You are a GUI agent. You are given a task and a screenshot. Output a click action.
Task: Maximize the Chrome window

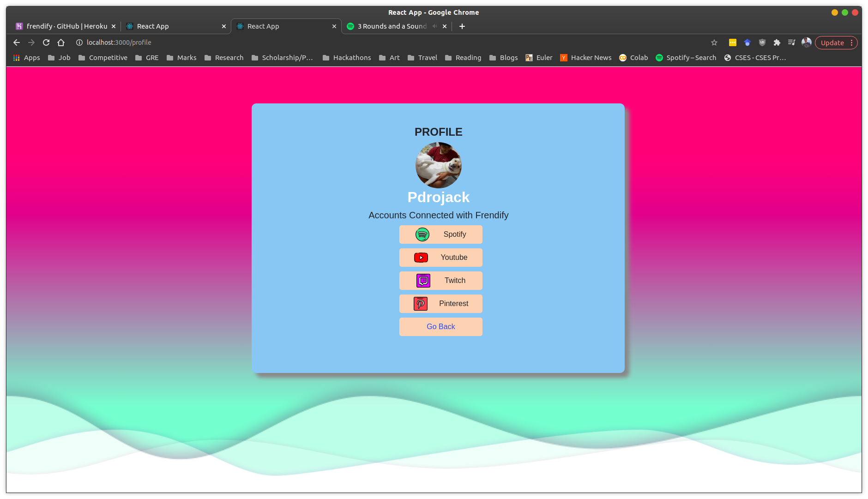pyautogui.click(x=845, y=12)
